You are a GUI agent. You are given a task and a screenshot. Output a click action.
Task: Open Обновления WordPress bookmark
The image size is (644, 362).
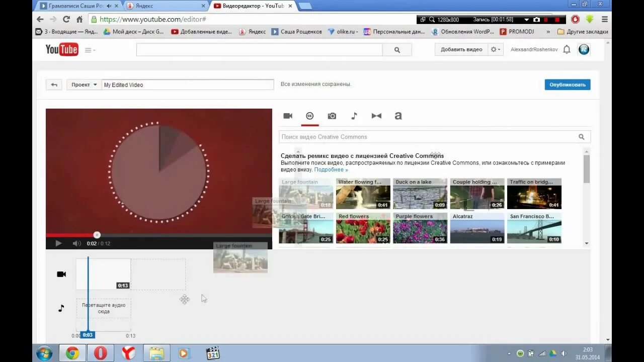[463, 32]
